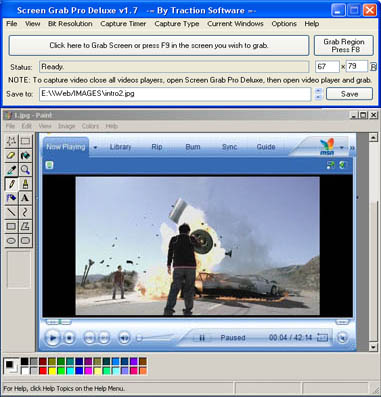
Task: Choose the Curve tool in Paint
Action: point(25,212)
